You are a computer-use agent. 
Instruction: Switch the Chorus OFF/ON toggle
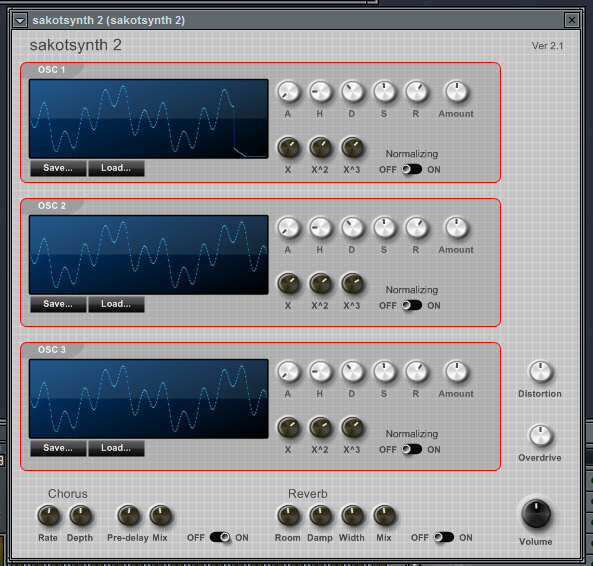(x=220, y=537)
